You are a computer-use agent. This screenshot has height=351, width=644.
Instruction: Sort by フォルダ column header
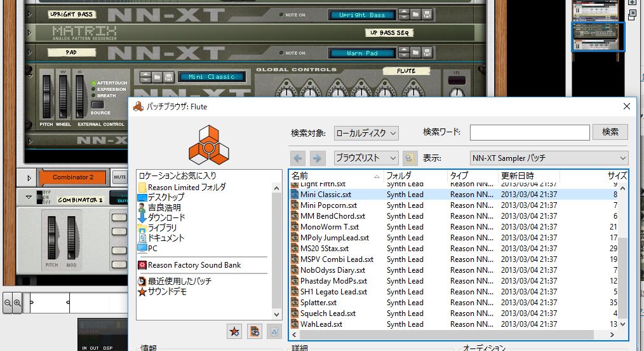[415, 176]
